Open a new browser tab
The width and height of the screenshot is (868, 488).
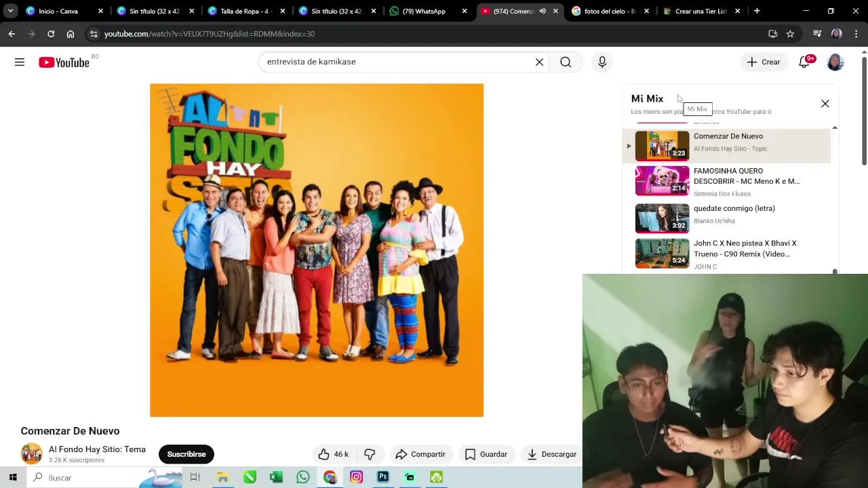(757, 11)
